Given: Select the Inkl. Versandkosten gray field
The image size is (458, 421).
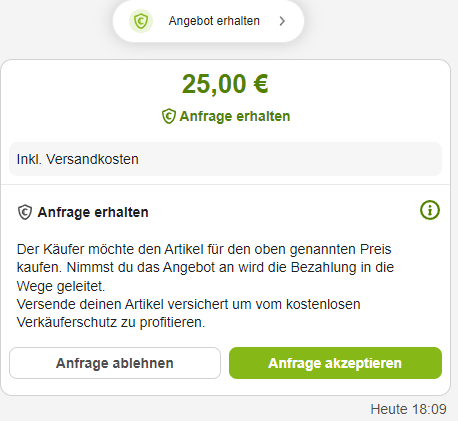Looking at the screenshot, I should click(x=225, y=159).
